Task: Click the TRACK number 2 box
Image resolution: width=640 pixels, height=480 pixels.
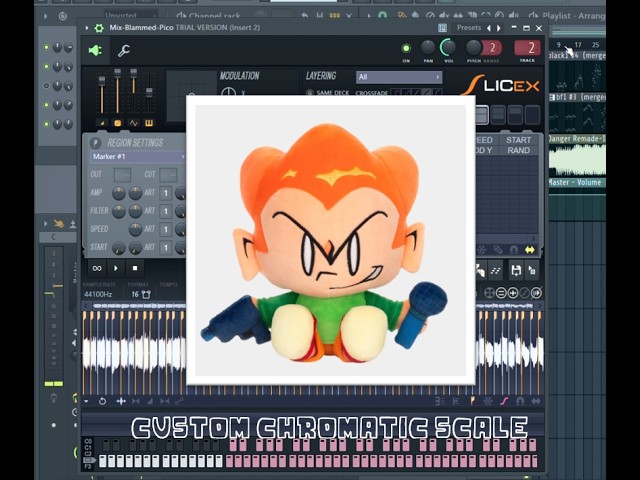Action: 527,48
